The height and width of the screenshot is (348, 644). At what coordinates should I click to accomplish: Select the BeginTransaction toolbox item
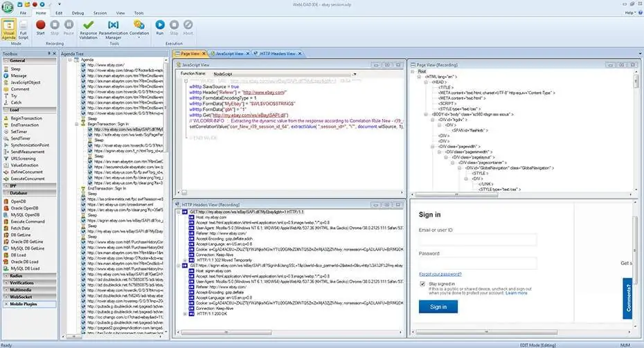(26, 118)
